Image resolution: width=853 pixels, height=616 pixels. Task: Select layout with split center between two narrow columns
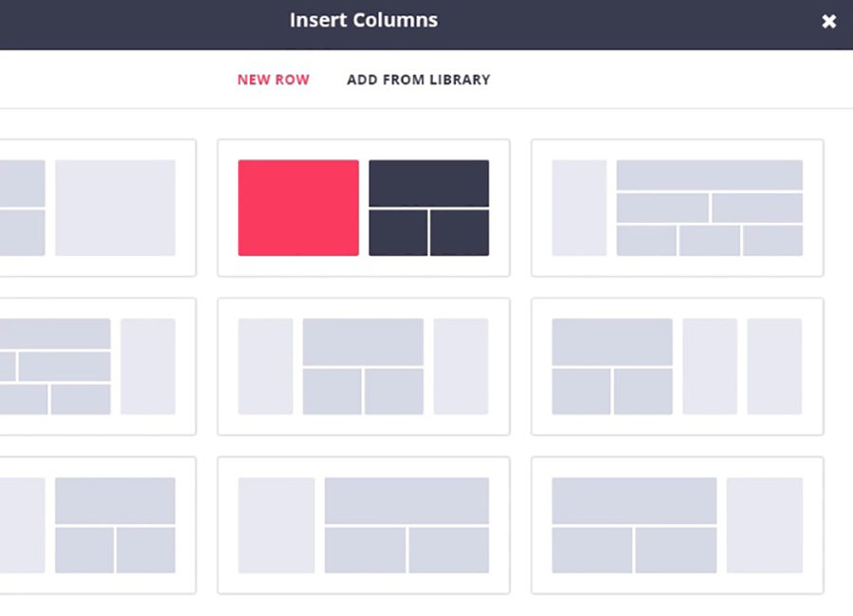click(x=363, y=366)
